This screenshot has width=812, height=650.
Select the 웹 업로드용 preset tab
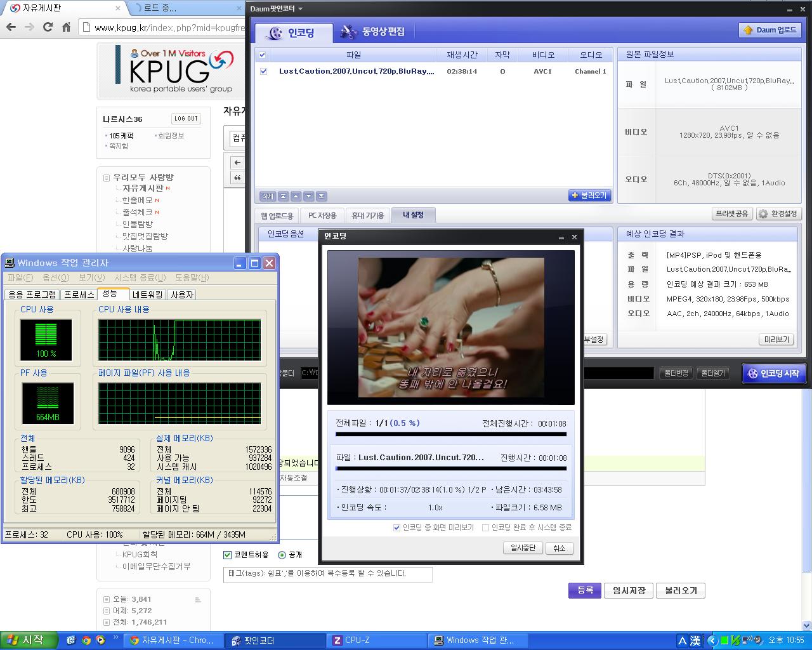click(x=277, y=215)
